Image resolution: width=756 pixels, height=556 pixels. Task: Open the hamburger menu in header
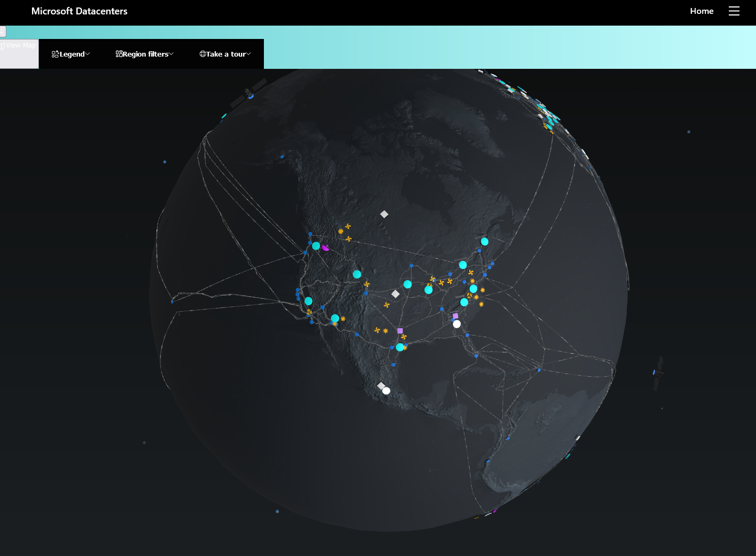734,11
